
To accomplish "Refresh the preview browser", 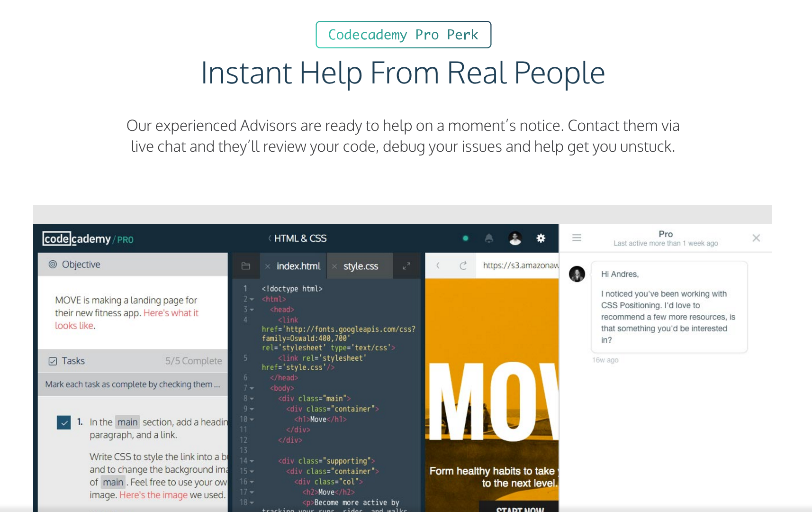I will pyautogui.click(x=463, y=265).
